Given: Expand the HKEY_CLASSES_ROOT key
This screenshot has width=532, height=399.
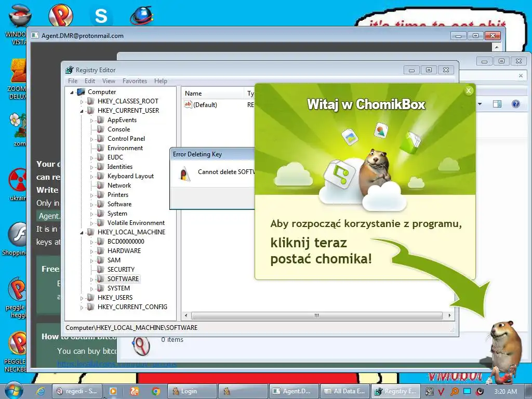Looking at the screenshot, I should (82, 101).
